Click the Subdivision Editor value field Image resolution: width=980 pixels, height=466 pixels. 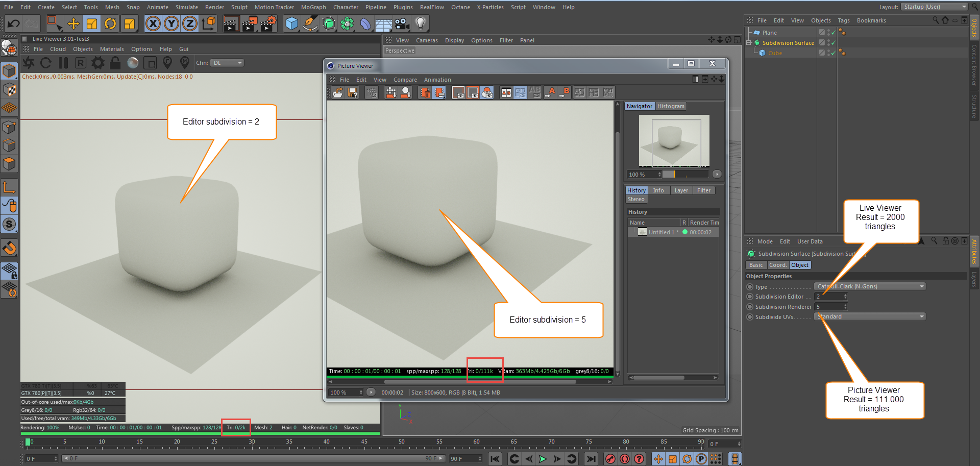[828, 297]
